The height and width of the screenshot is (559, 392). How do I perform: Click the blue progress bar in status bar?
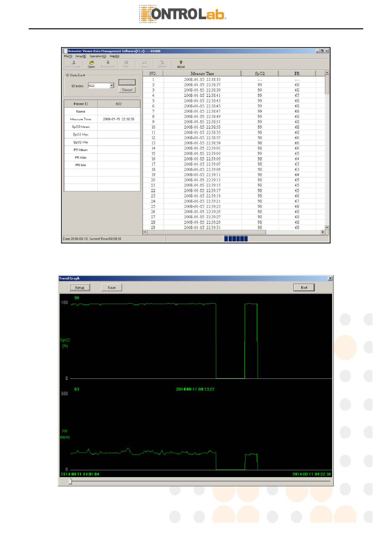[x=236, y=238]
